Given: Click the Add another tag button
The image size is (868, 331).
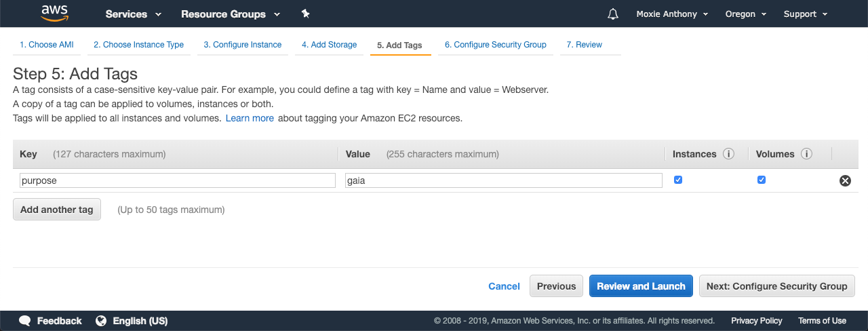Looking at the screenshot, I should coord(57,210).
